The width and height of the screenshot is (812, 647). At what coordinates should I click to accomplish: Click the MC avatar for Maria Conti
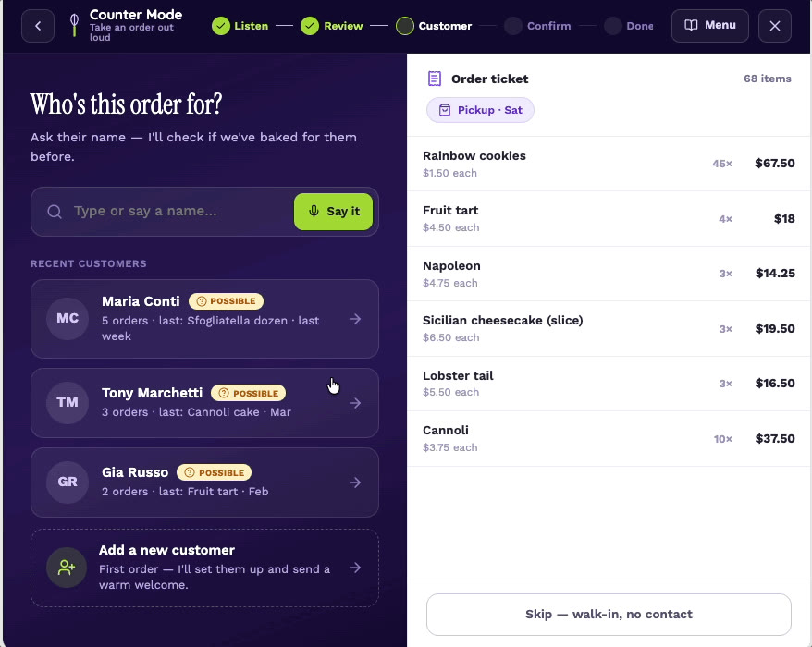(68, 318)
